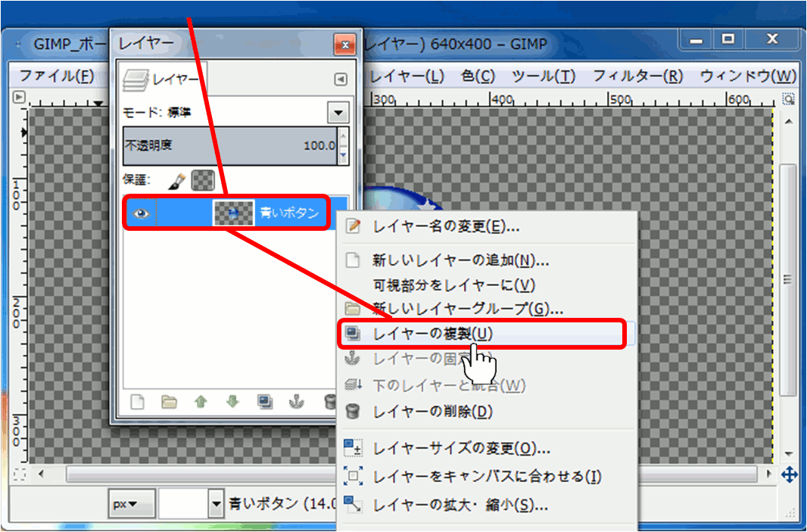The height and width of the screenshot is (532, 807).
Task: Click the new layer group folder icon
Action: (x=169, y=402)
